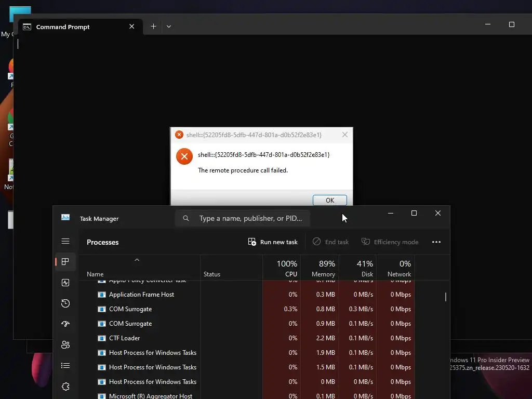Sort by CPU column header
Image resolution: width=532 pixels, height=399 pixels.
click(282, 269)
